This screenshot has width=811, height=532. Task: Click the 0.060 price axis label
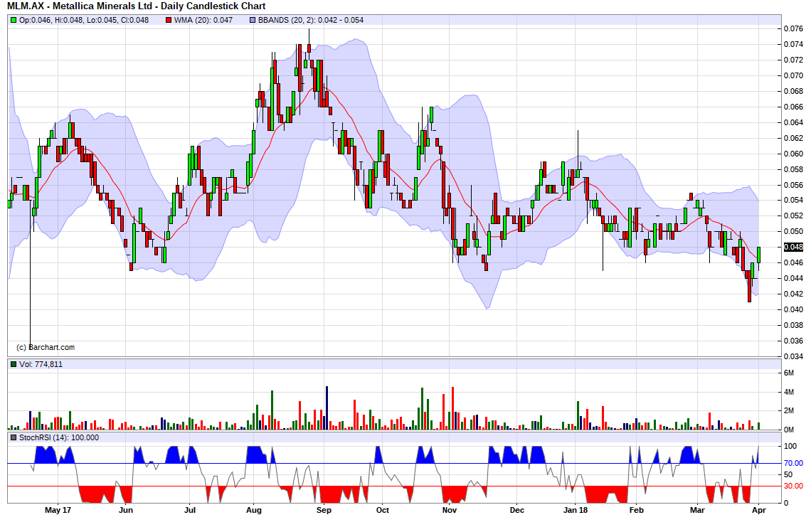pyautogui.click(x=793, y=154)
